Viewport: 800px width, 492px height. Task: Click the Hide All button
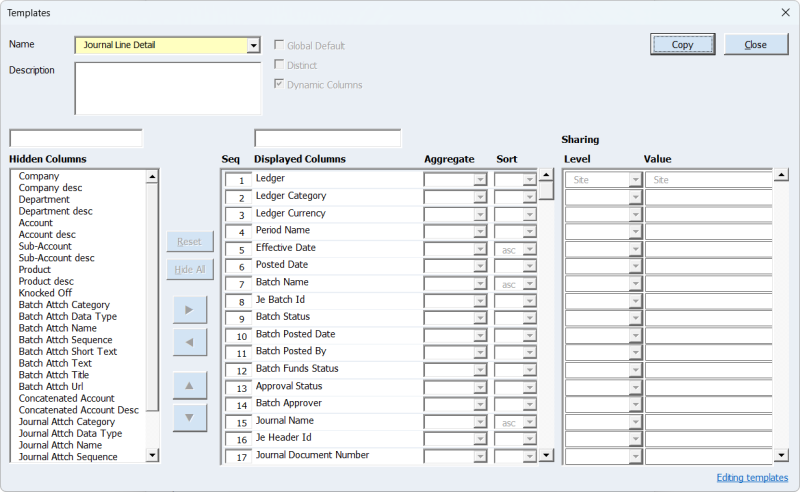coord(190,269)
